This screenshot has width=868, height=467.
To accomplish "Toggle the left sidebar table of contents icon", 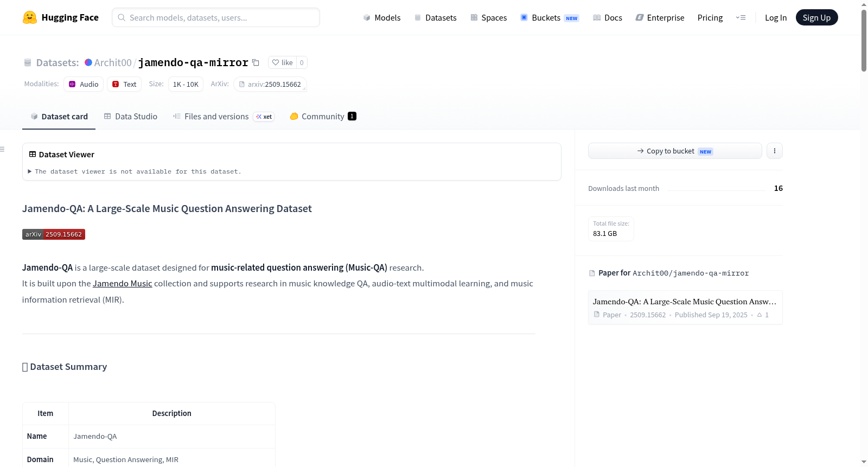I will tap(3, 149).
